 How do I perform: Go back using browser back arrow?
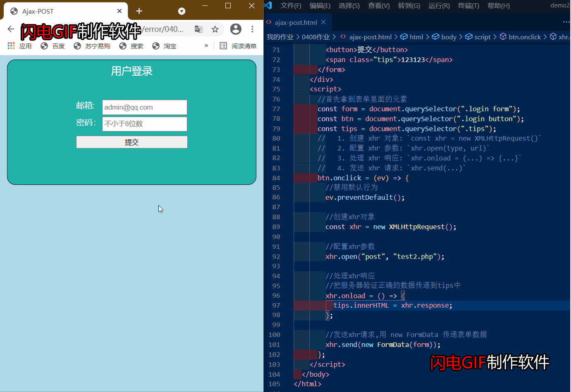[x=11, y=29]
